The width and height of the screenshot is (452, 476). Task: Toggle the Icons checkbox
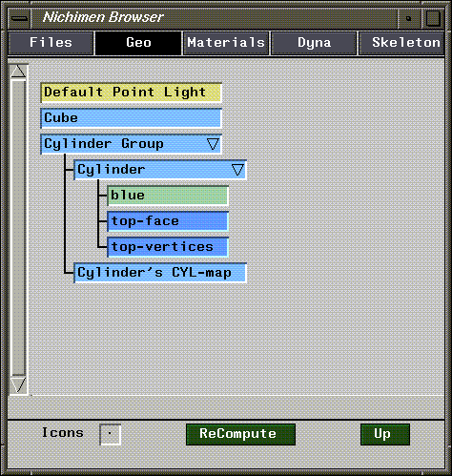coord(110,434)
